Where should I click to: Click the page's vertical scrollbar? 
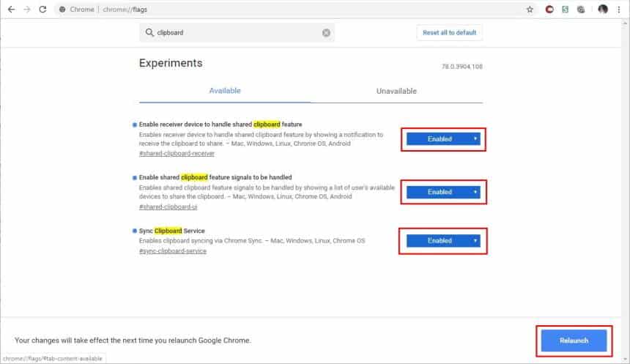625,191
